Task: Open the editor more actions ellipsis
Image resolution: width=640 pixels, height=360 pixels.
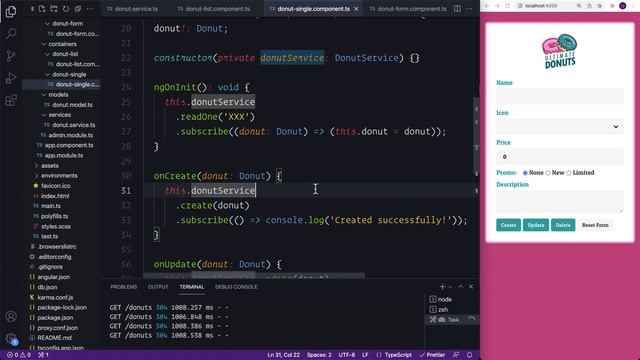Action: coord(469,9)
